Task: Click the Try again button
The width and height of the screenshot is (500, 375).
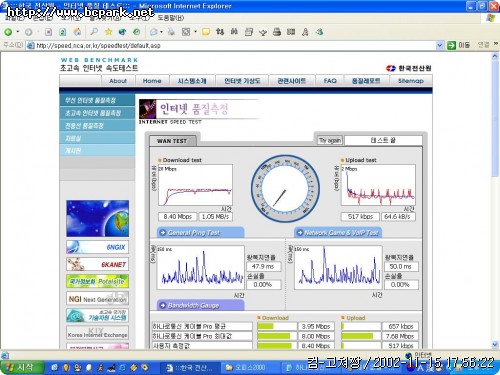Action: click(x=330, y=140)
